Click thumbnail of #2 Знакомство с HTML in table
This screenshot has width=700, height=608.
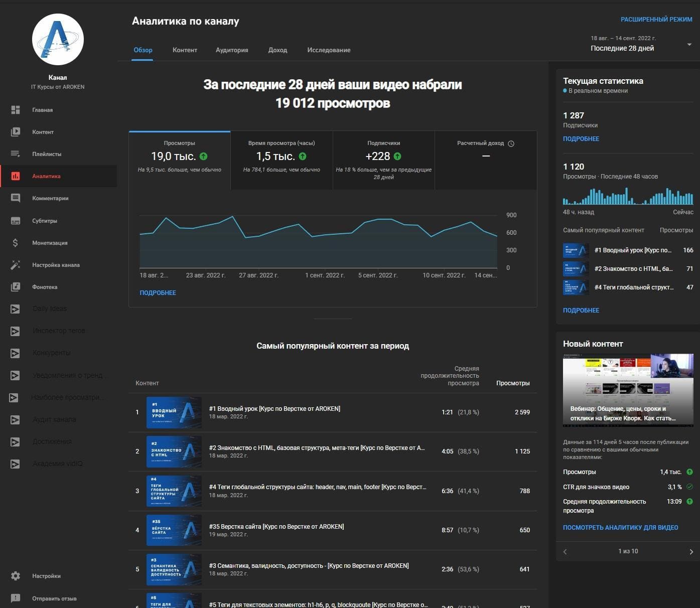click(x=174, y=451)
